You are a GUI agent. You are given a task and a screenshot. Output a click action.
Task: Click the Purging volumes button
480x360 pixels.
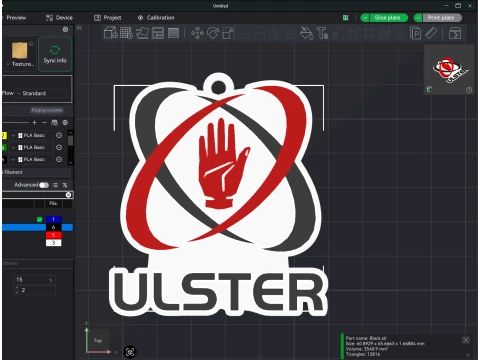pos(47,110)
